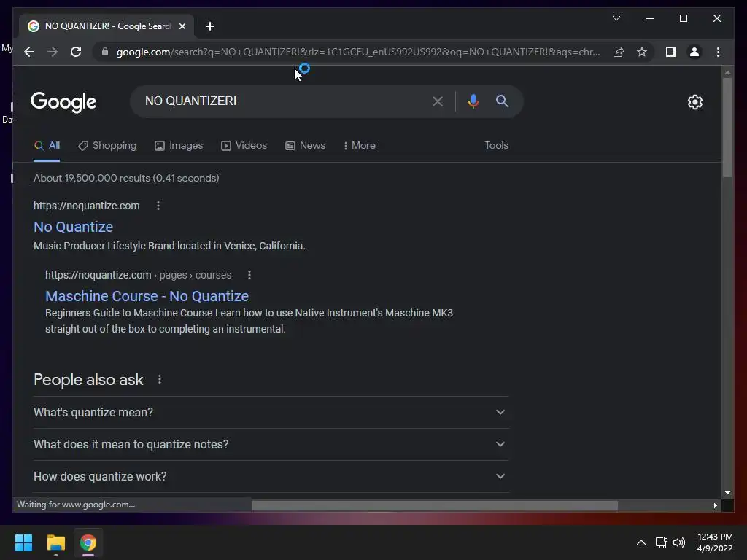Click the scroll up arrow
Image resolution: width=747 pixels, height=560 pixels.
click(x=727, y=72)
